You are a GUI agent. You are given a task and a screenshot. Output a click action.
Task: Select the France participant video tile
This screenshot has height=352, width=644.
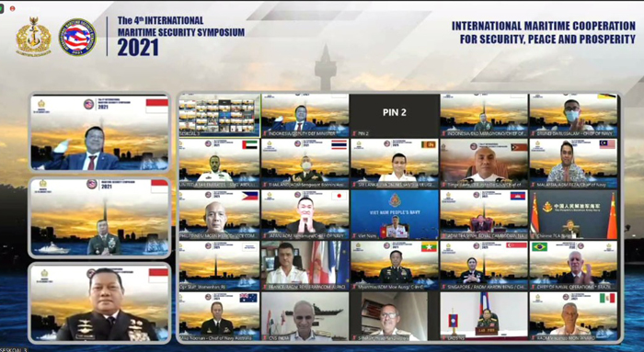[x=305, y=266]
